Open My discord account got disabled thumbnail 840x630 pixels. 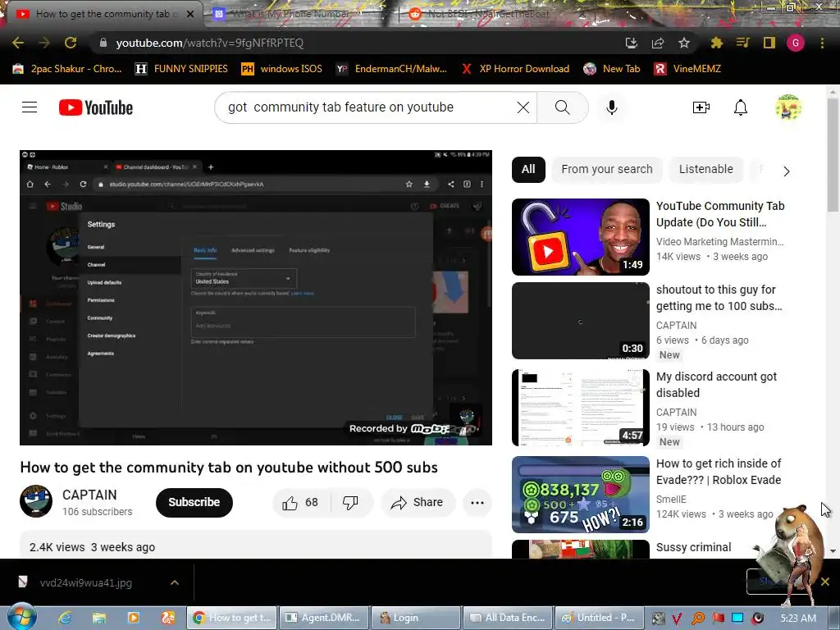coord(580,408)
